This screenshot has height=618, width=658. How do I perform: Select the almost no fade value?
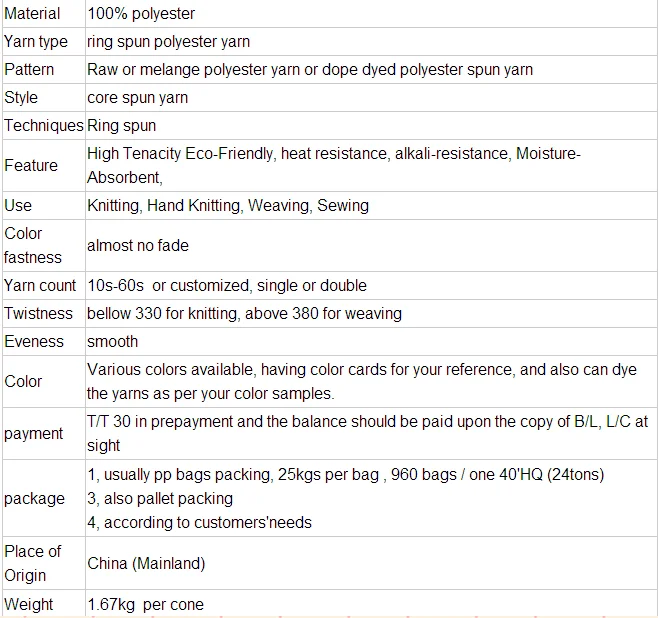coord(138,245)
